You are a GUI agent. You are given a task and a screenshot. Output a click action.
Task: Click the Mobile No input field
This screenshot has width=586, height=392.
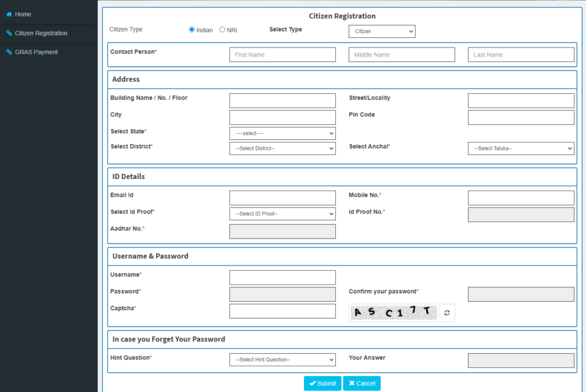click(x=521, y=197)
